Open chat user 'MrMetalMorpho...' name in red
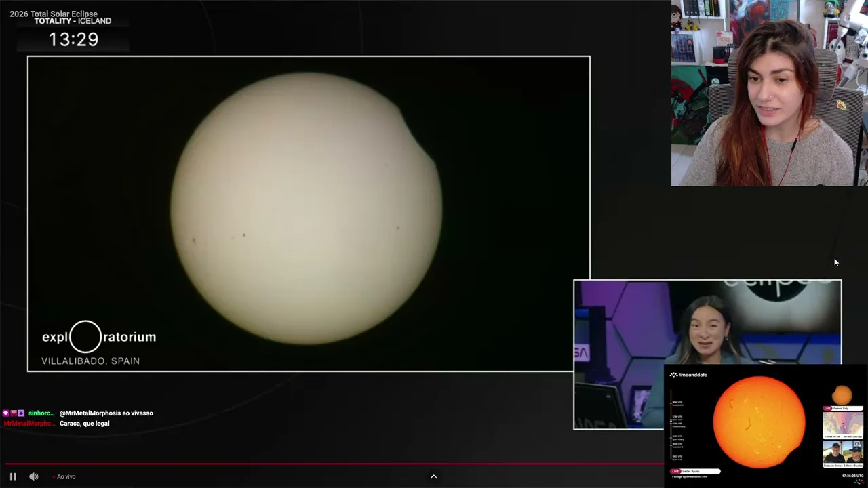Image resolution: width=868 pixels, height=488 pixels. tap(28, 424)
